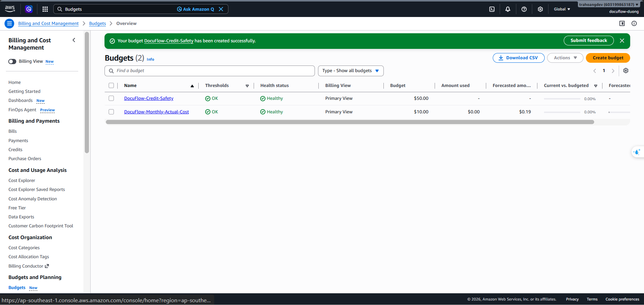The image size is (644, 305).
Task: Select all budgets header checkbox
Action: tap(111, 86)
